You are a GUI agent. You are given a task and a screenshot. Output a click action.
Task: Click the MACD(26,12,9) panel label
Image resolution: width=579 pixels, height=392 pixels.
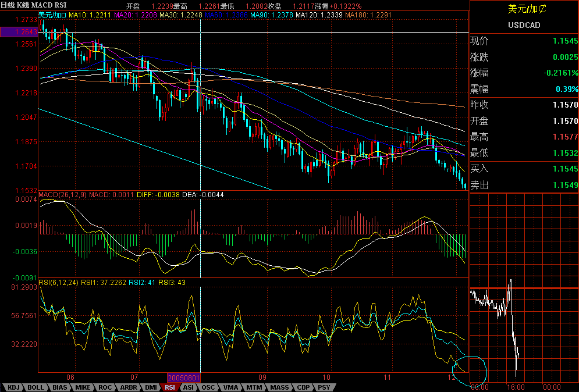coord(63,194)
